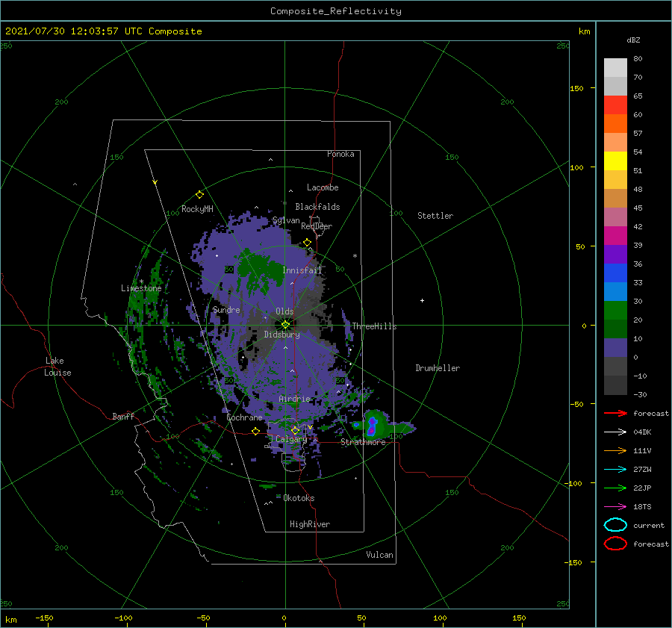Select the 33 dBZ blue legend swatch
This screenshot has height=628, width=672.
tap(615, 291)
